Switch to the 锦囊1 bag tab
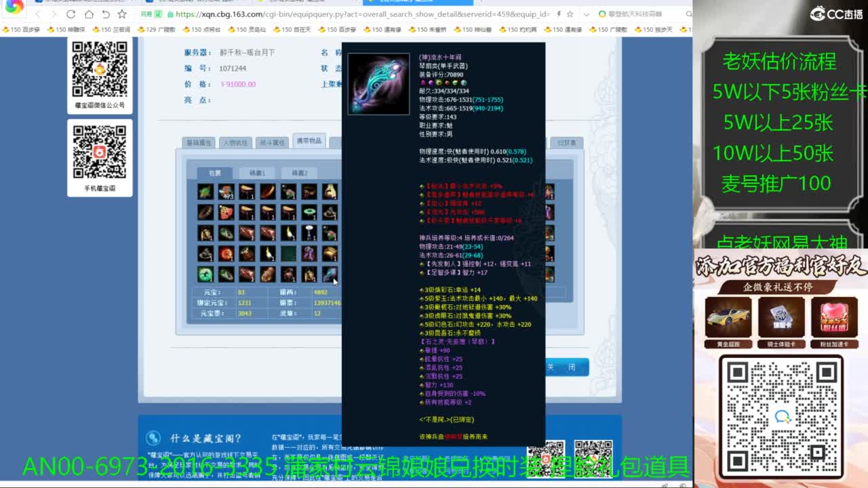Image resolution: width=868 pixels, height=488 pixels. click(257, 174)
